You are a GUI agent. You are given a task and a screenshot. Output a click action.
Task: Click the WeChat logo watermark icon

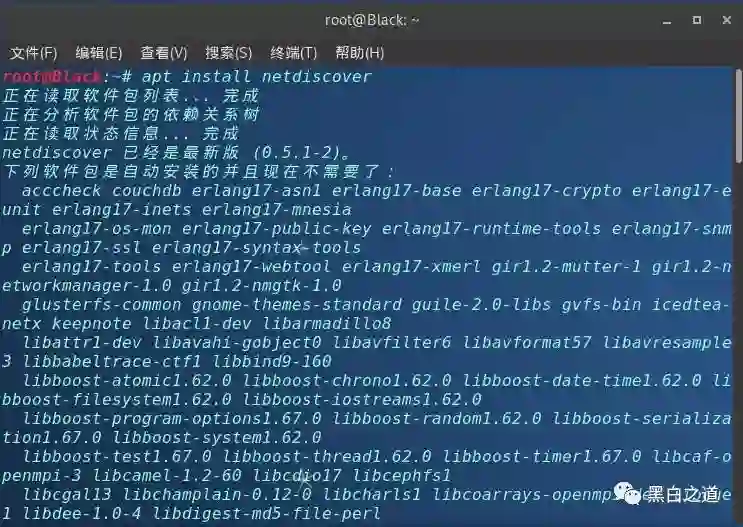point(627,494)
